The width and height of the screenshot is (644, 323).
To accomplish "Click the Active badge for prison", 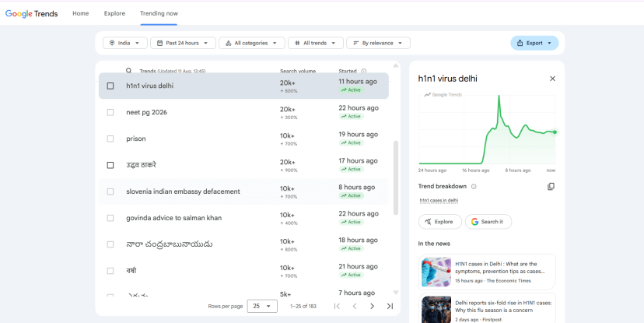I will [351, 142].
